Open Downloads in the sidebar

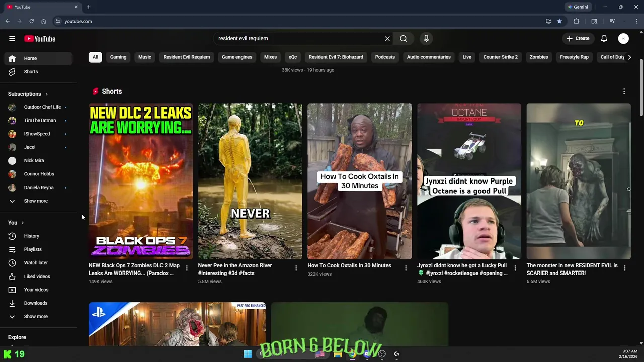[38, 303]
